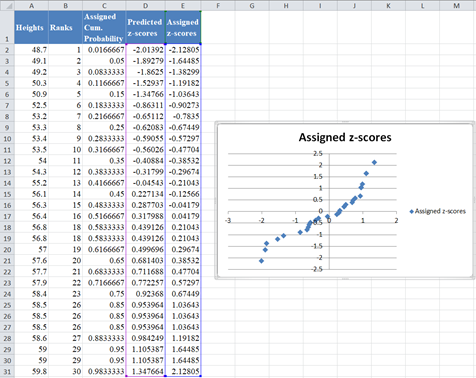This screenshot has width=476, height=378.
Task: Click cell with height 49.1
Action: [31, 61]
